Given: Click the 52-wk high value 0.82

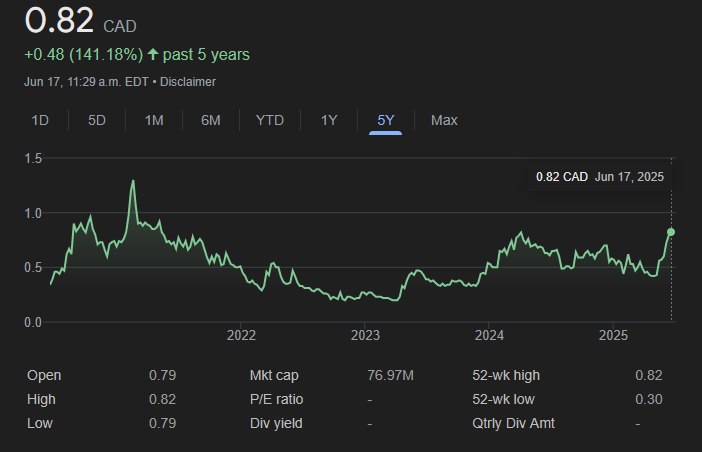Looking at the screenshot, I should coord(649,375).
